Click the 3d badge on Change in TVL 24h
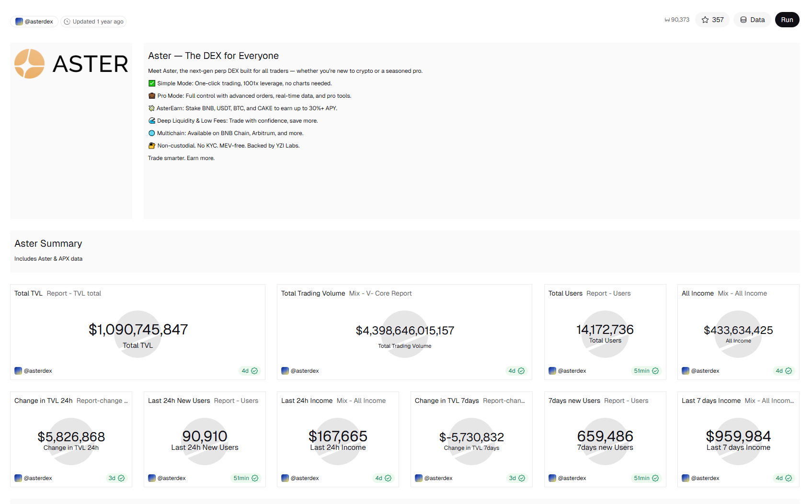812x504 pixels. click(x=116, y=478)
